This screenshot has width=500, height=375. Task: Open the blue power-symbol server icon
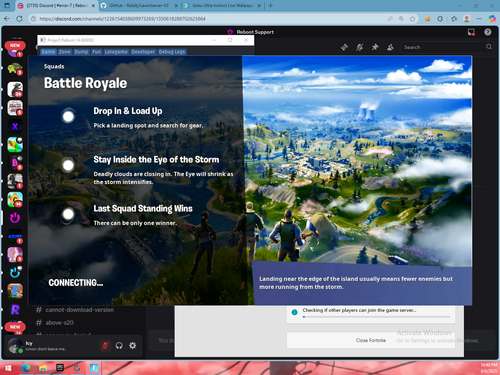[x=15, y=273]
